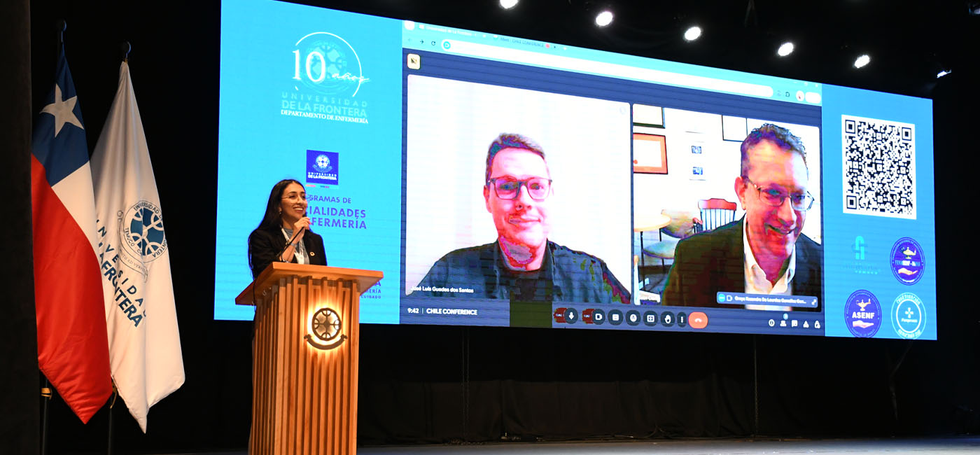This screenshot has height=455, width=980.
Task: Turn off the camera in the call toolbar
Action: coord(598,316)
